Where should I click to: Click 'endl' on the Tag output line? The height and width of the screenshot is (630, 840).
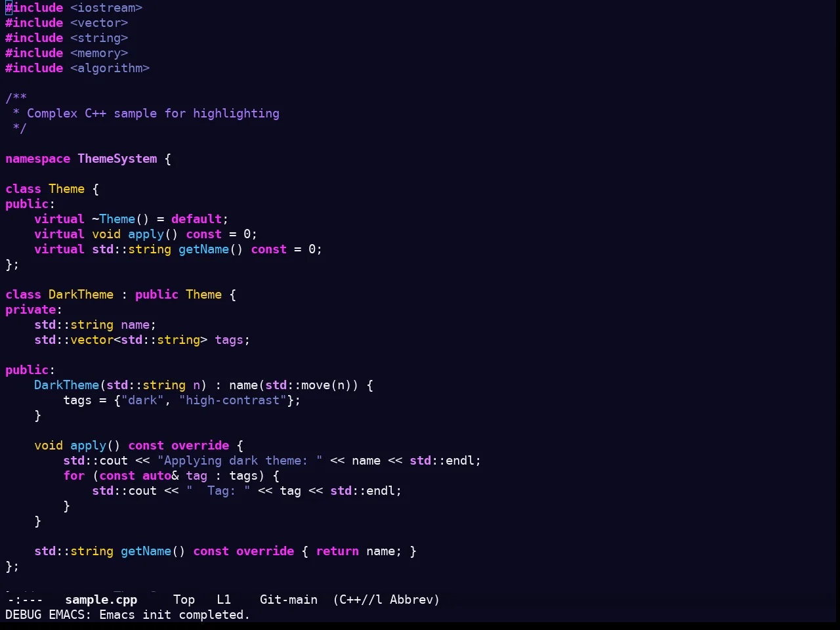[381, 491]
